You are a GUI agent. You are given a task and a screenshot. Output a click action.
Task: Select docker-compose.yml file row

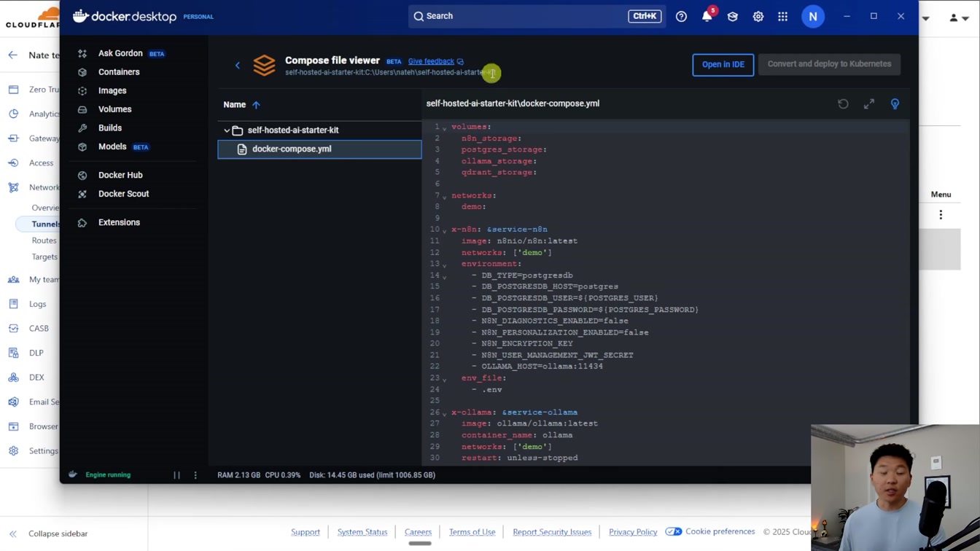click(x=319, y=149)
